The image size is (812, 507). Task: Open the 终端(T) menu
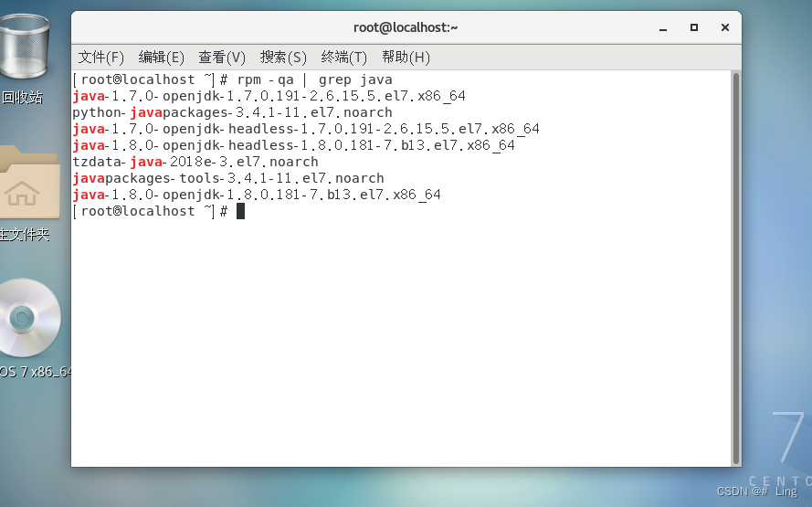pyautogui.click(x=343, y=57)
